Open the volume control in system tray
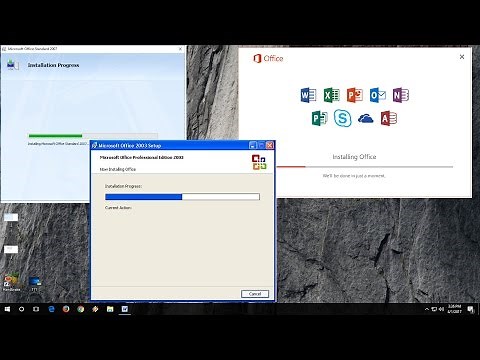The width and height of the screenshot is (480, 360). click(x=441, y=309)
